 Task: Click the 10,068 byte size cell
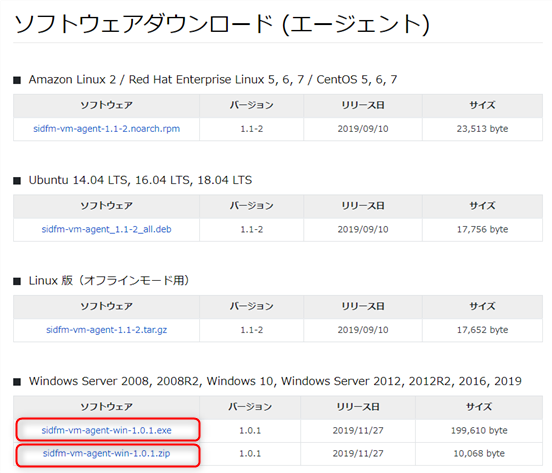click(x=479, y=453)
